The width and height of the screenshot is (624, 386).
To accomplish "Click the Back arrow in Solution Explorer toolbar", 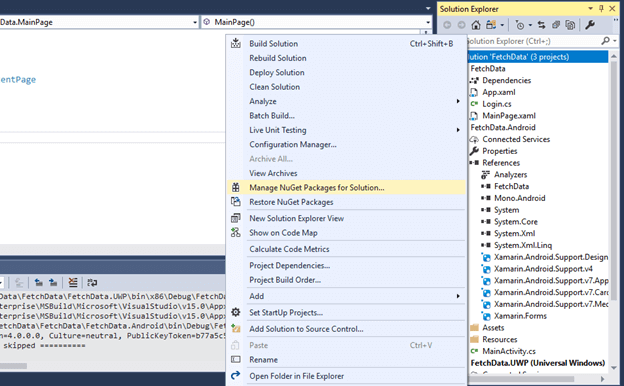I will tap(447, 25).
